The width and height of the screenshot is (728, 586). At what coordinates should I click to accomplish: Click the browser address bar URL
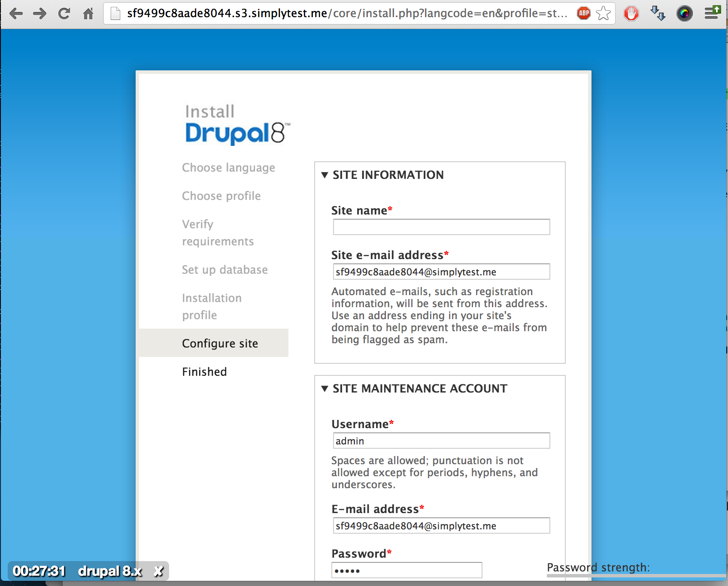click(x=347, y=13)
